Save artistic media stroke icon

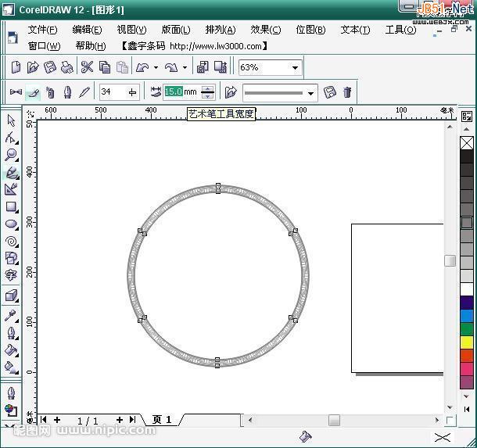[x=329, y=91]
